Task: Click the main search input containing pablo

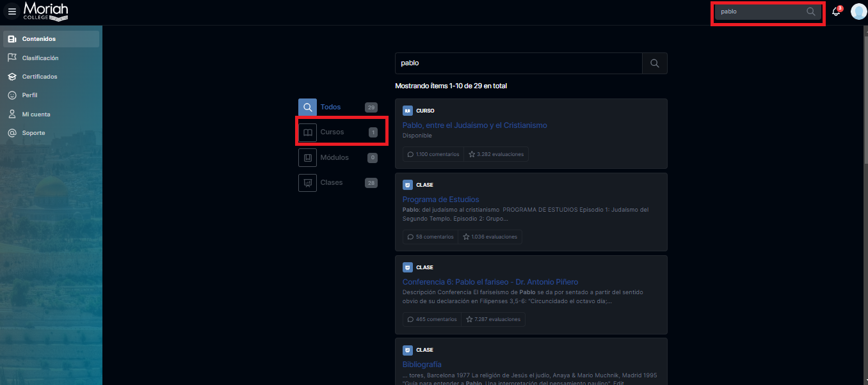Action: (518, 63)
